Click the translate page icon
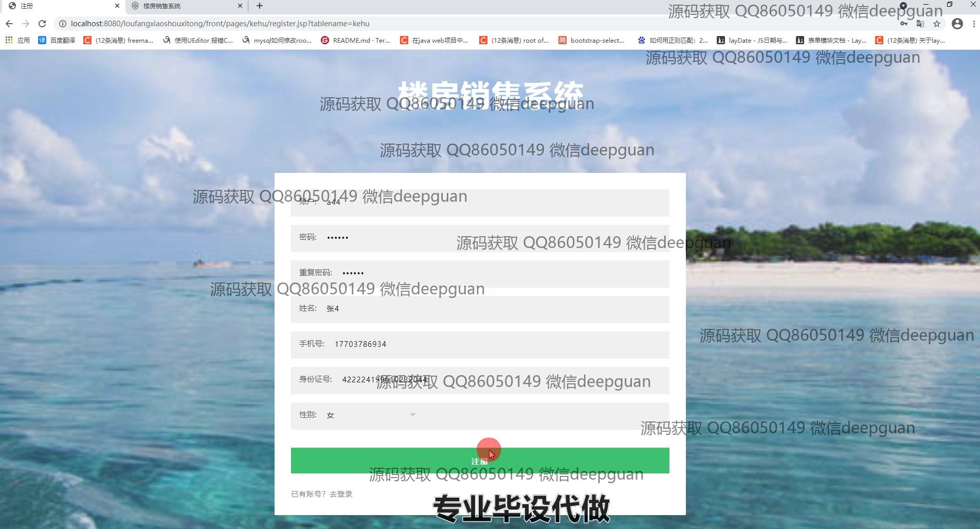 [x=920, y=24]
